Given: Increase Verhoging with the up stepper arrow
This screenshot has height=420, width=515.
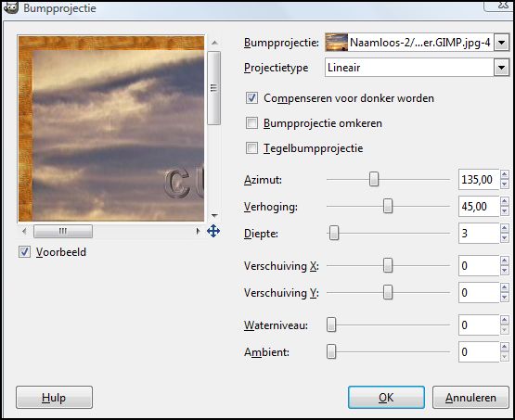Looking at the screenshot, I should pos(505,201).
